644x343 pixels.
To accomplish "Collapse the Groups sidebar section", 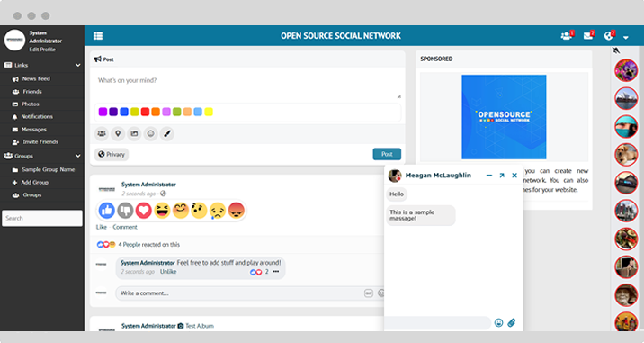I will point(78,156).
